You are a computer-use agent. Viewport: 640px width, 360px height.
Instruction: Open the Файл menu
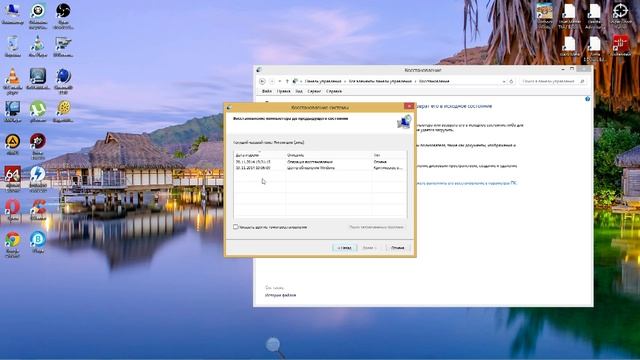tap(267, 91)
